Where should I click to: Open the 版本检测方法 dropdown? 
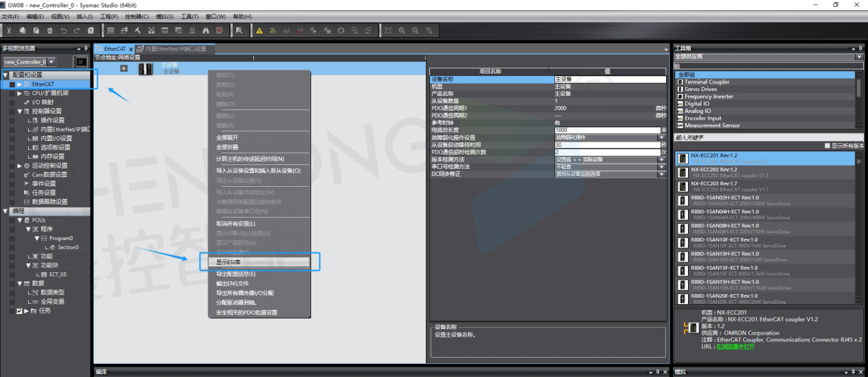(x=661, y=159)
